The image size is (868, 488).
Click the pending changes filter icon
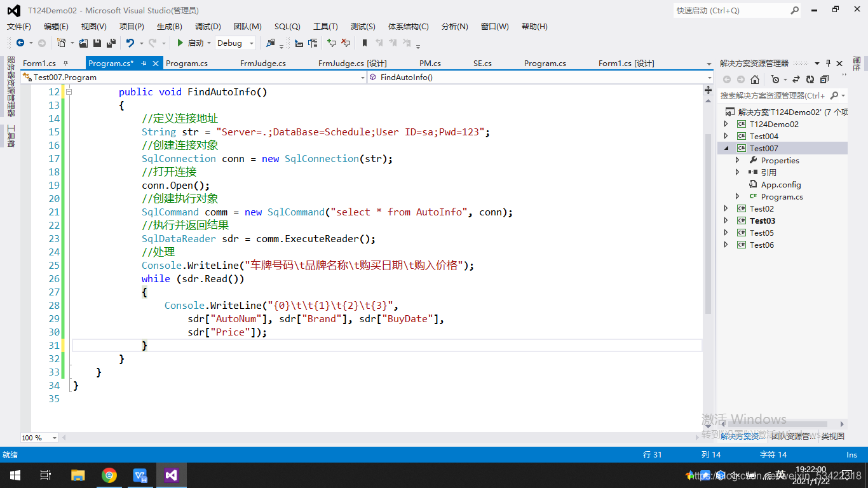coord(775,79)
